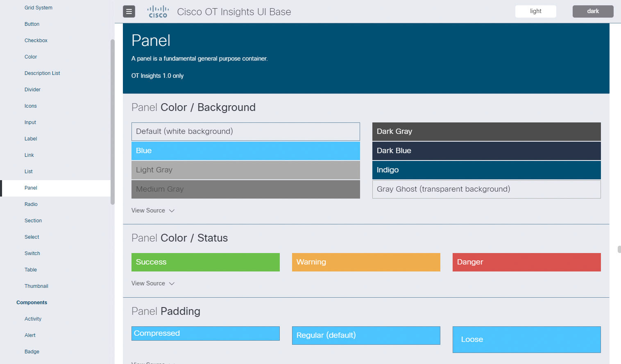This screenshot has height=364, width=621.
Task: Click the Components sidebar heading
Action: pyautogui.click(x=32, y=303)
